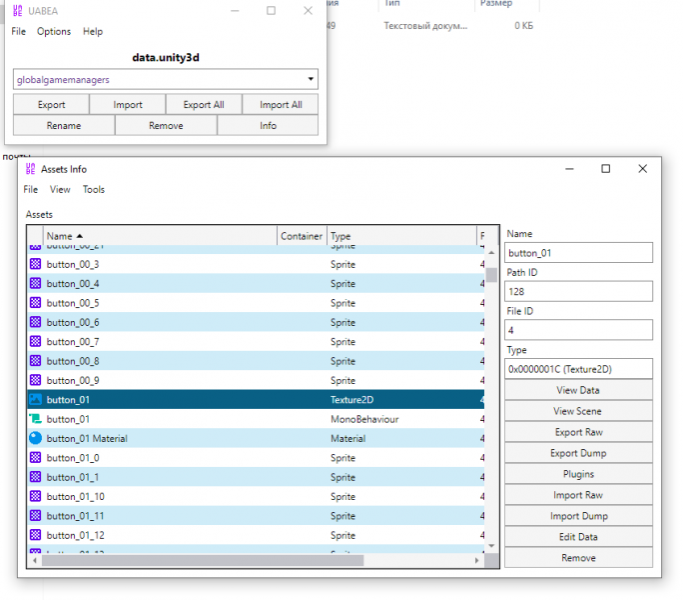The width and height of the screenshot is (683, 600).
Task: Click Remove button in UABEA bundle window
Action: pos(166,125)
